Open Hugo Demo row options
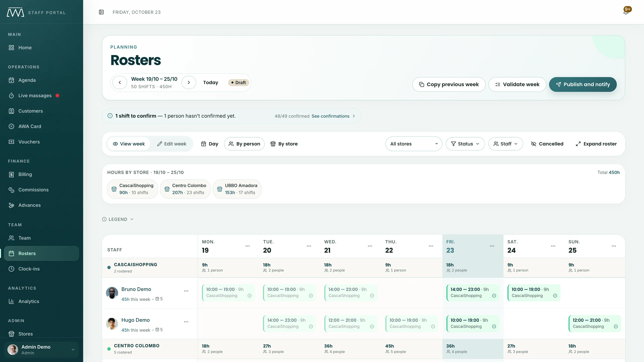The width and height of the screenshot is (644, 362). (x=186, y=322)
